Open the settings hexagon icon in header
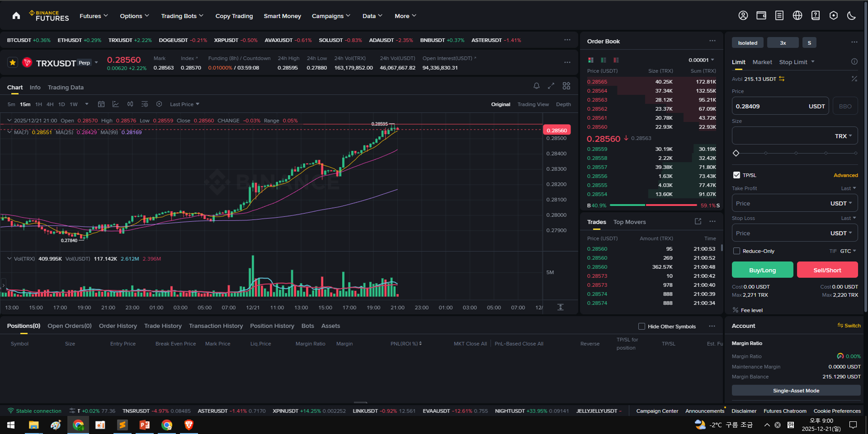868x434 pixels. point(833,16)
